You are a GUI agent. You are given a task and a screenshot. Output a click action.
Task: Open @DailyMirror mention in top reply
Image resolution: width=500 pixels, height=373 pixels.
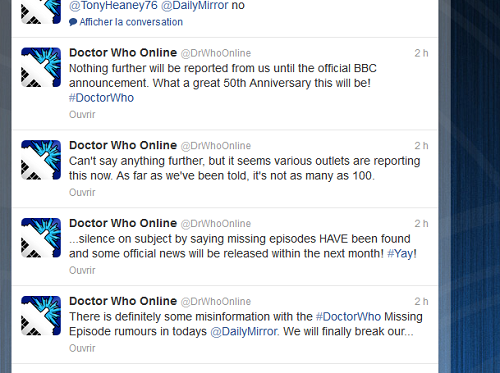pyautogui.click(x=195, y=5)
